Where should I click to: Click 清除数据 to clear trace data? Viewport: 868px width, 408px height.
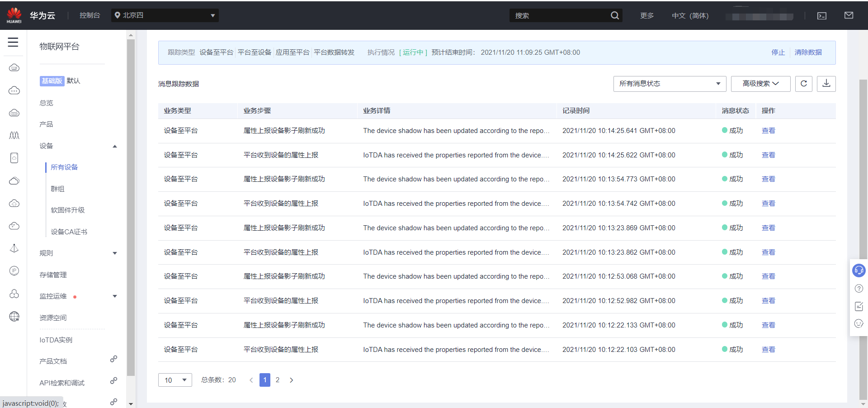tap(808, 52)
